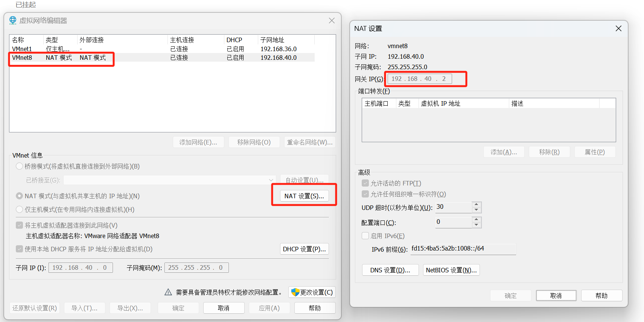Image resolution: width=644 pixels, height=322 pixels.
Task: Click 属性(P) in port forwarding section
Action: 595,152
